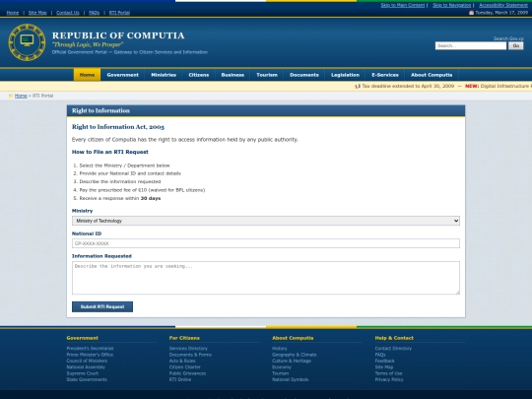Viewport: 532px width, 399px height.
Task: Open the E-Services navigation menu
Action: (385, 75)
